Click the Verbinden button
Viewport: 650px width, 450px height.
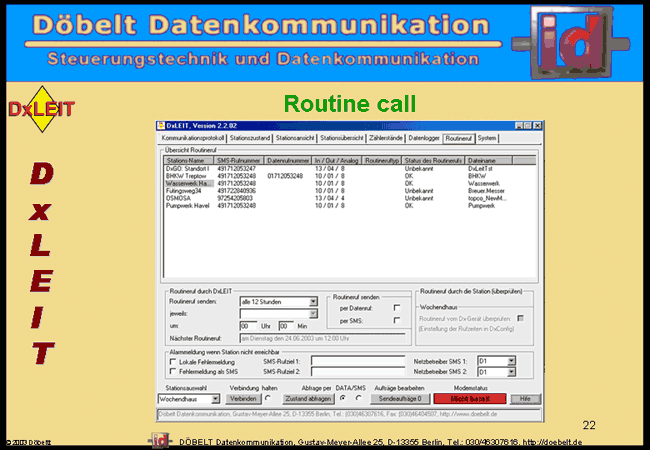(x=243, y=399)
